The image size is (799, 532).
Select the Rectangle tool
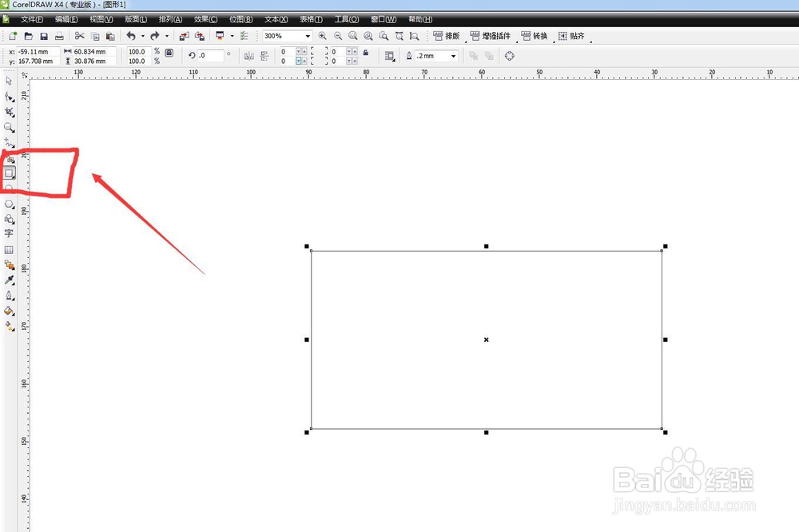coord(9,173)
